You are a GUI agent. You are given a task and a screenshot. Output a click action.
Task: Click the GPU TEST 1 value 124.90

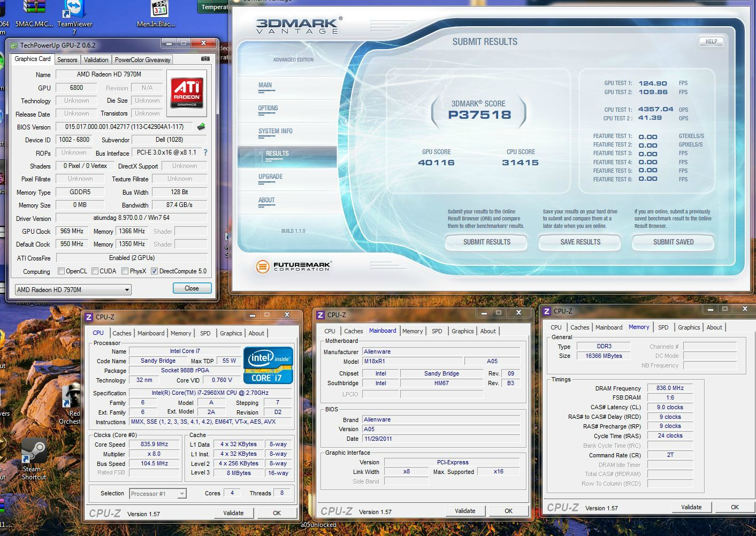click(x=653, y=83)
